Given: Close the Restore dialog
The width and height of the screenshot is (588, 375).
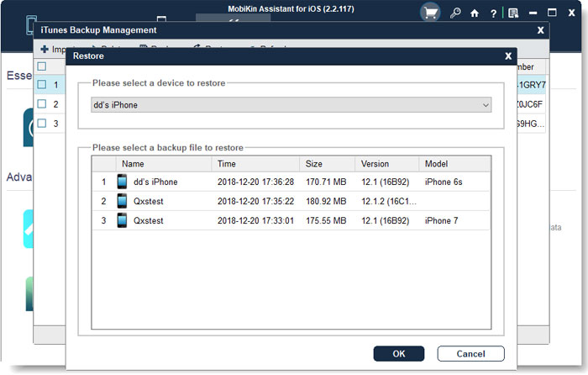Looking at the screenshot, I should pyautogui.click(x=508, y=56).
